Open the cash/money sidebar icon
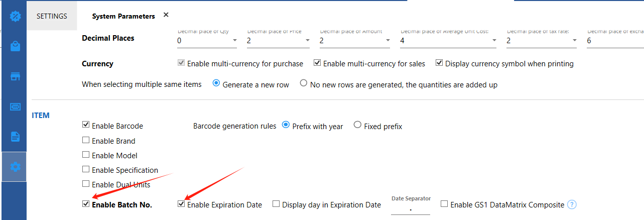Viewport: 644px width, 220px height. (x=15, y=106)
